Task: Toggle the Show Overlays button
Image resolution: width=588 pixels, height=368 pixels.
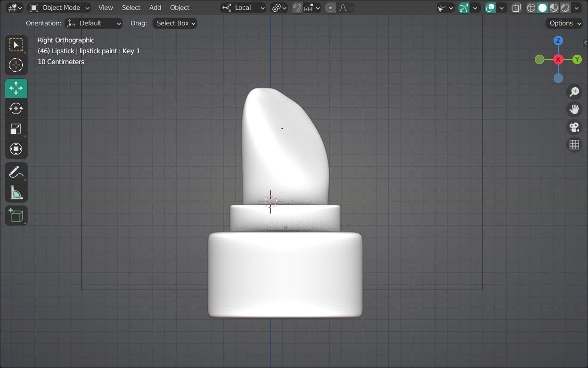Action: coord(490,8)
